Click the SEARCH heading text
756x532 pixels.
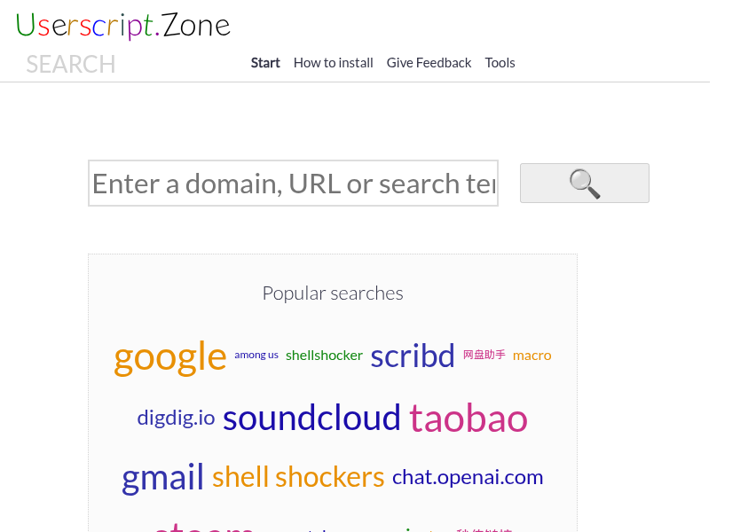click(71, 65)
